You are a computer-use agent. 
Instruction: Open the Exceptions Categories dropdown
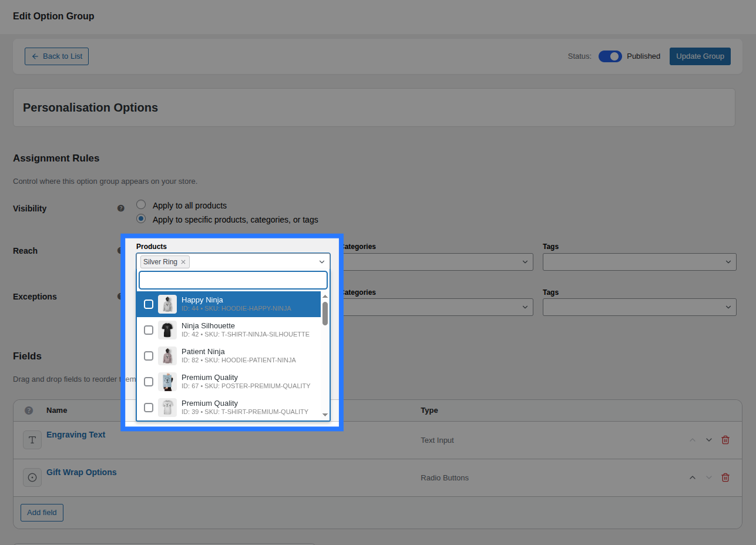click(436, 307)
